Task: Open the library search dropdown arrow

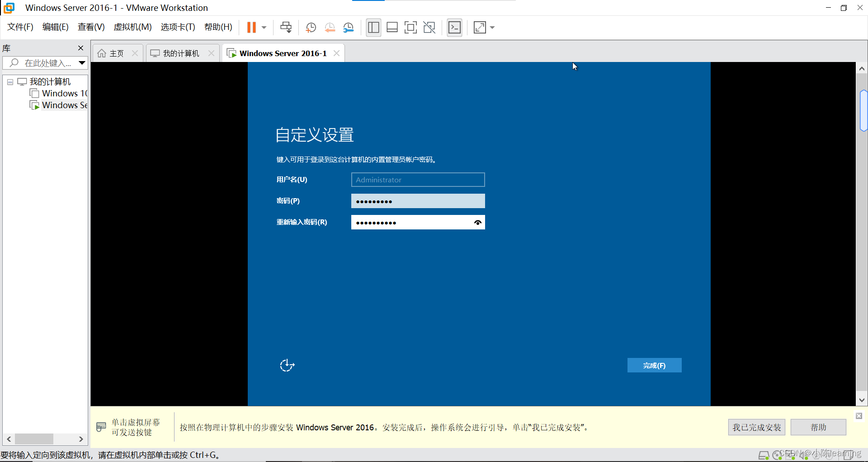Action: [x=82, y=63]
